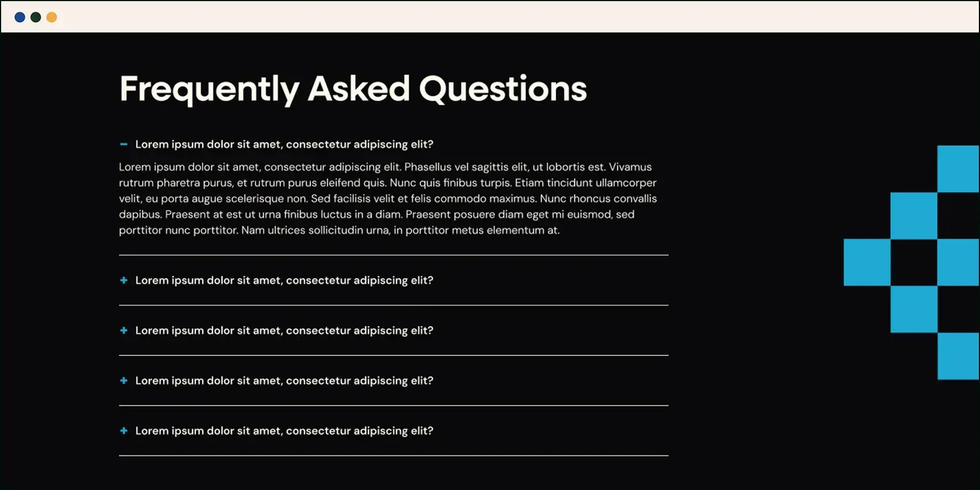This screenshot has height=490, width=980.
Task: Click the yellow window control dot
Action: (x=51, y=17)
